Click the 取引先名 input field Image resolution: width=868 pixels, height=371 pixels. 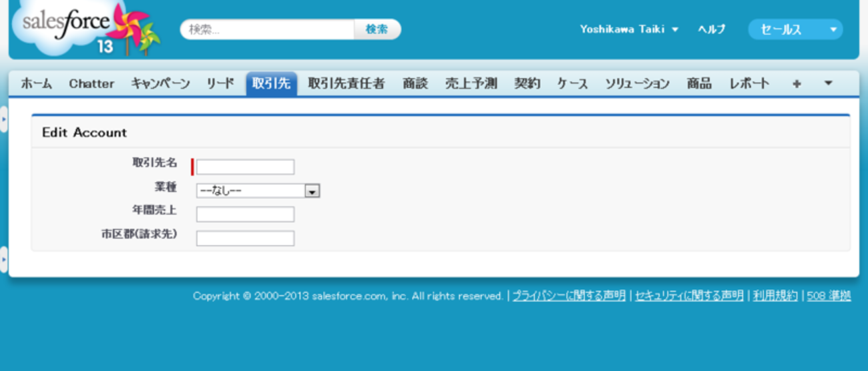click(x=245, y=167)
